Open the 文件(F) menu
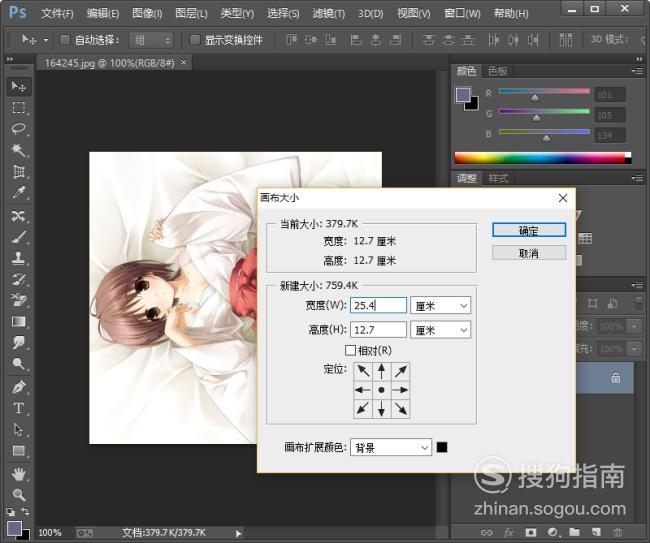The width and height of the screenshot is (650, 543). 57,14
